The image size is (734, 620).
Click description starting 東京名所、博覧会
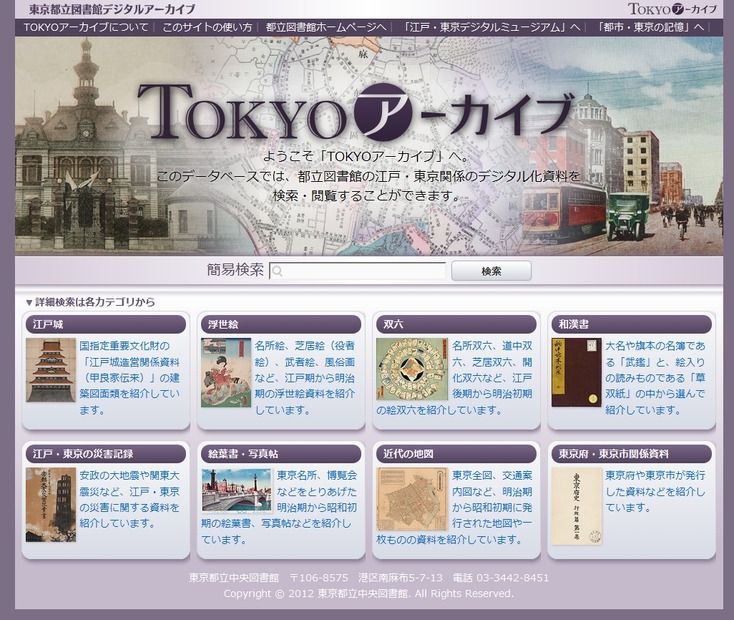tap(279, 507)
